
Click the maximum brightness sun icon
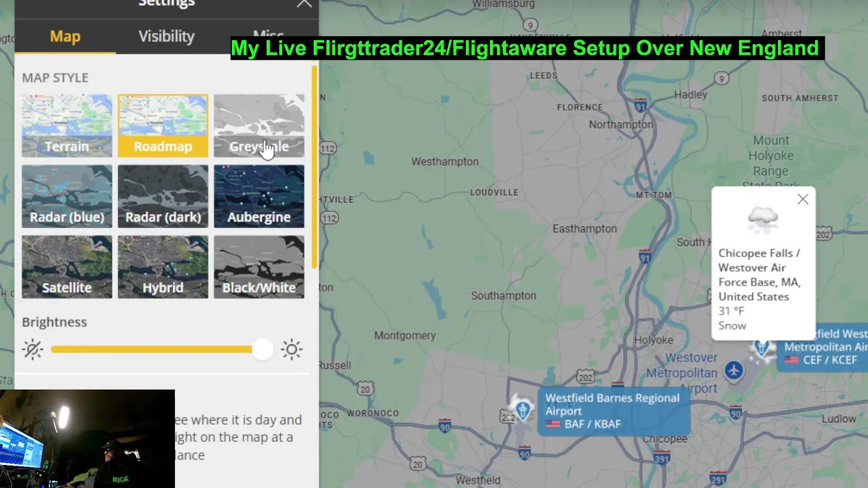[292, 350]
